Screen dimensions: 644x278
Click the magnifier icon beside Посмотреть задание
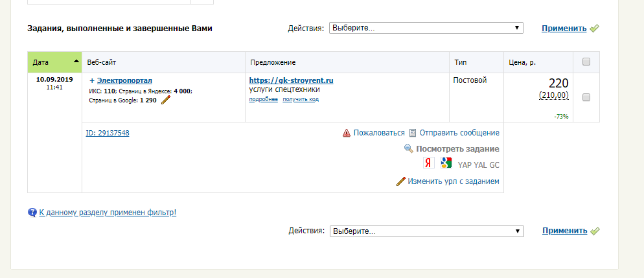pos(408,148)
